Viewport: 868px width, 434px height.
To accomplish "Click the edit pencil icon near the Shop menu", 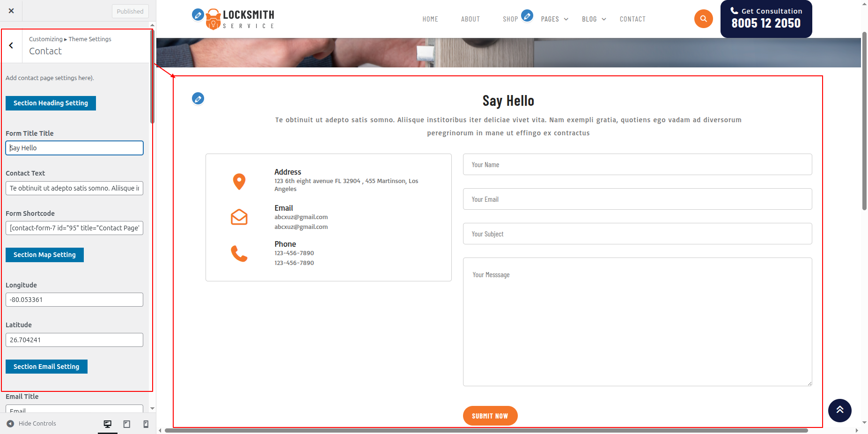I will coord(527,15).
